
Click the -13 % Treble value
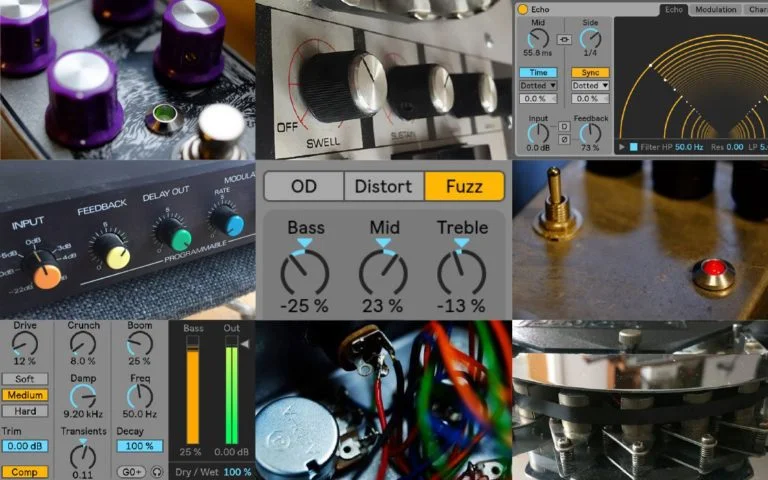(461, 306)
